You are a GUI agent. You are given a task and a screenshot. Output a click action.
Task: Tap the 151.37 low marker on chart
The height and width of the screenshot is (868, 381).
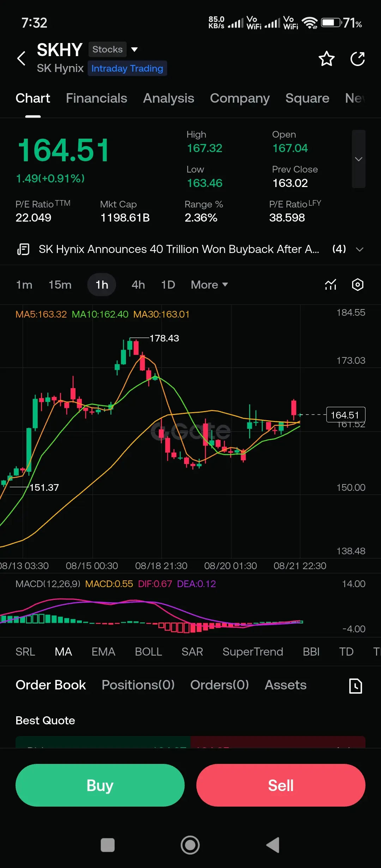click(44, 487)
